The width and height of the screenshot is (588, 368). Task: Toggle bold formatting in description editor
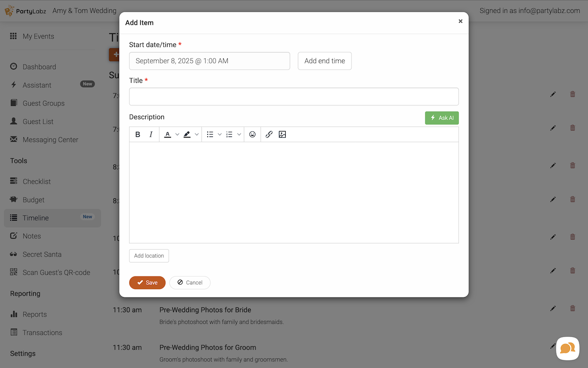138,134
